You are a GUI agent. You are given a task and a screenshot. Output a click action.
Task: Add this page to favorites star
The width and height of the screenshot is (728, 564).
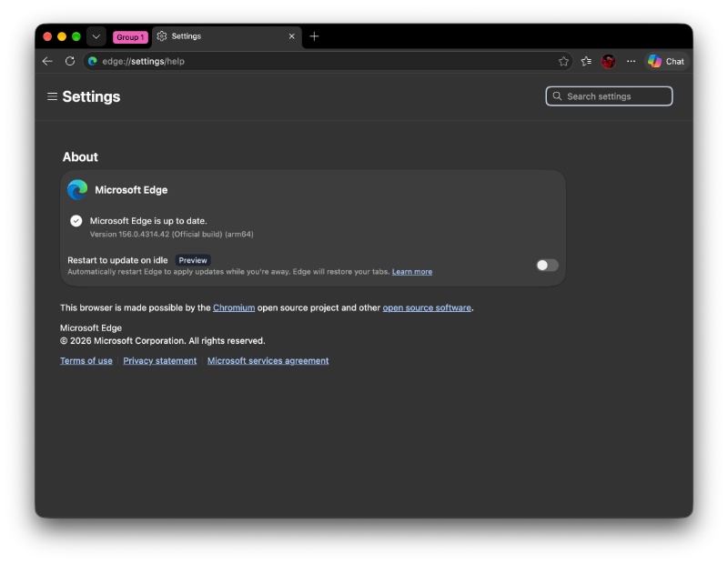tap(563, 61)
